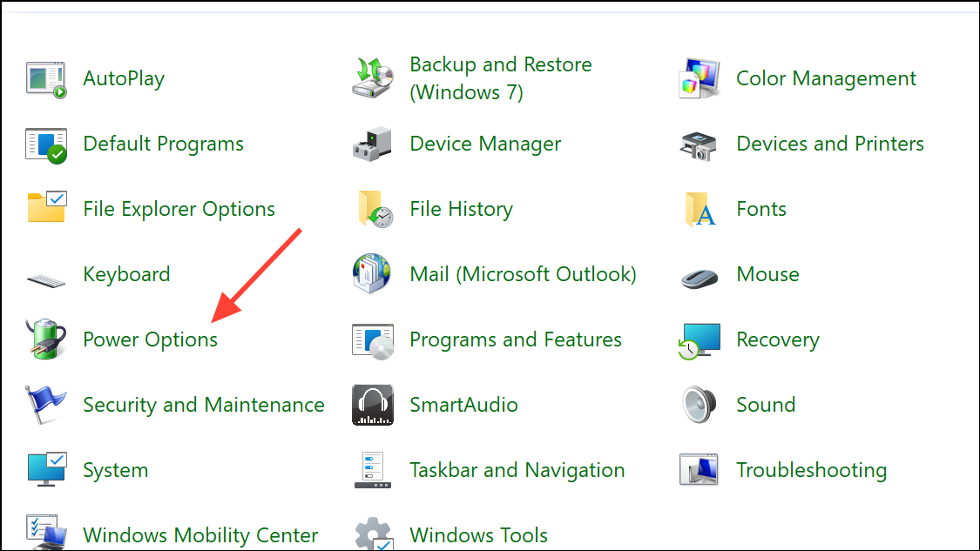
Task: Open Programs and Features
Action: pyautogui.click(x=515, y=339)
